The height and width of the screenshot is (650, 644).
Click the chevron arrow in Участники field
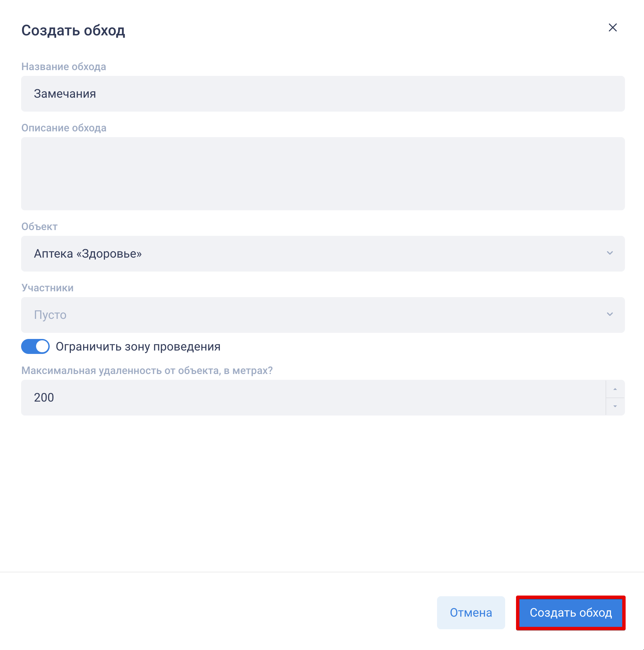tap(610, 314)
